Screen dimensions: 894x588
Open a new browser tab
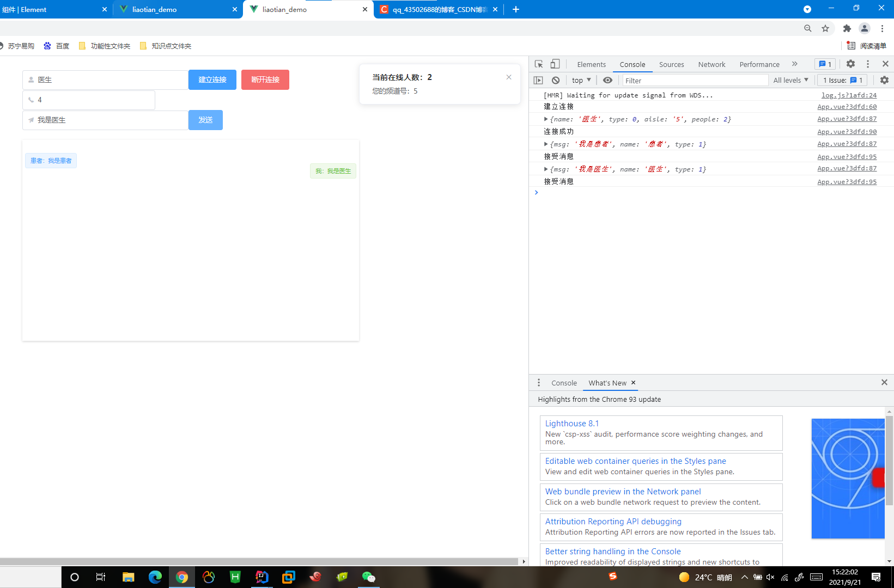point(516,9)
